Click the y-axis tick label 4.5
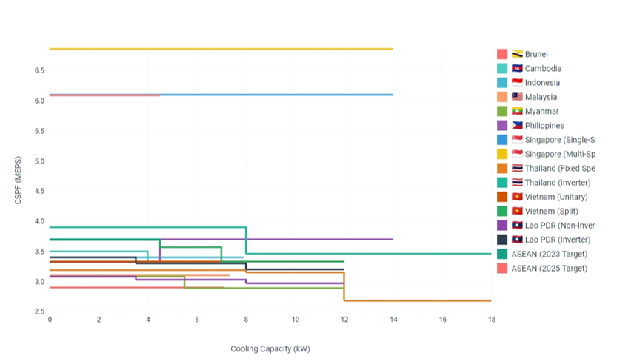The width and height of the screenshot is (634, 364). click(39, 191)
